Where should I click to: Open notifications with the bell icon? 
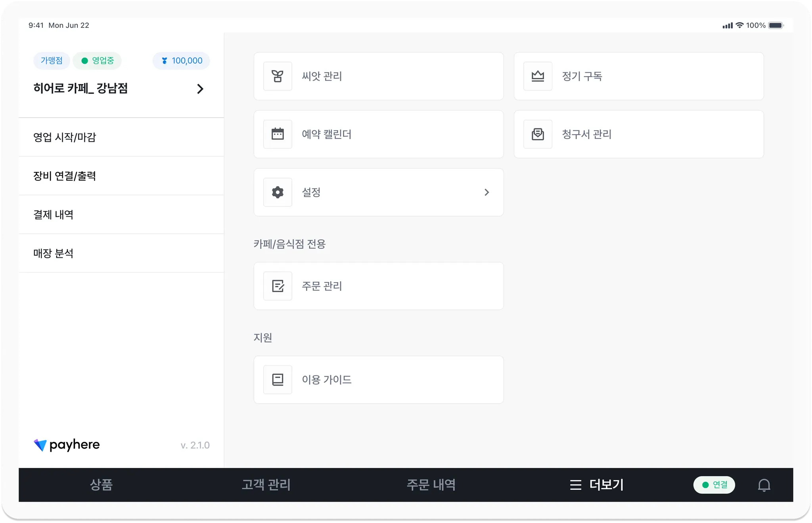pyautogui.click(x=764, y=485)
